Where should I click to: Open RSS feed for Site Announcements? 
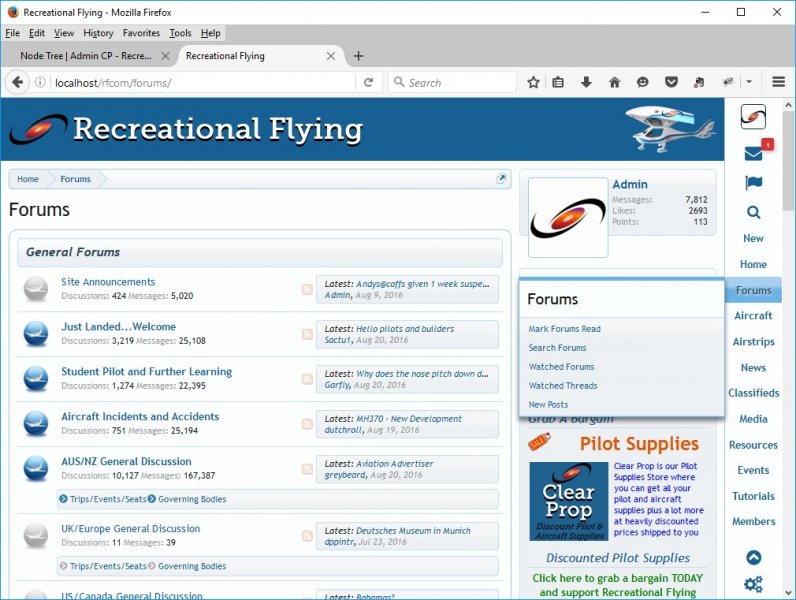(x=307, y=289)
